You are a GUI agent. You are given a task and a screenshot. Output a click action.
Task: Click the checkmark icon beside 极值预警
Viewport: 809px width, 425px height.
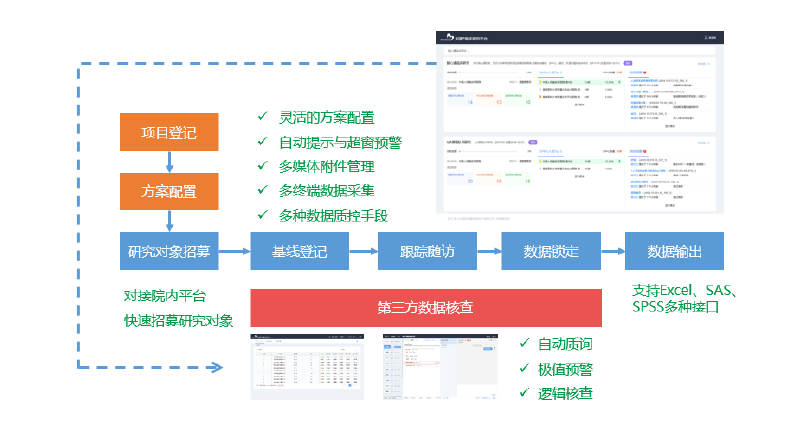pyautogui.click(x=525, y=369)
